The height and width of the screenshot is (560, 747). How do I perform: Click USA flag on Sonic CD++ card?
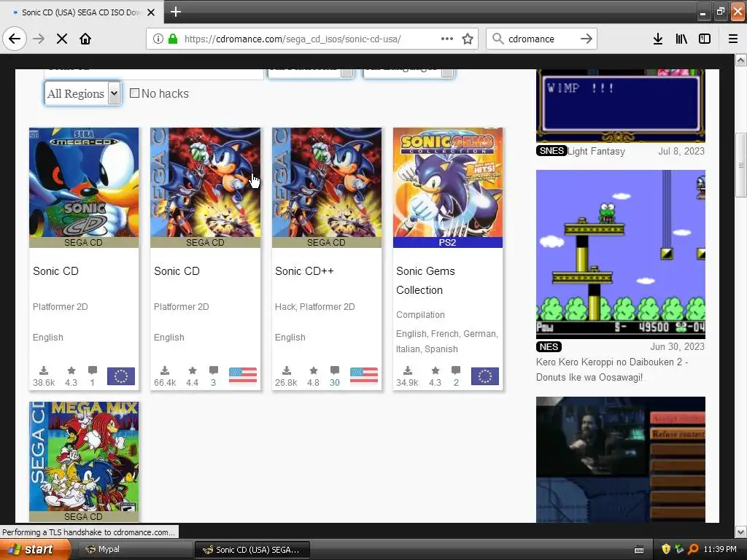(363, 376)
